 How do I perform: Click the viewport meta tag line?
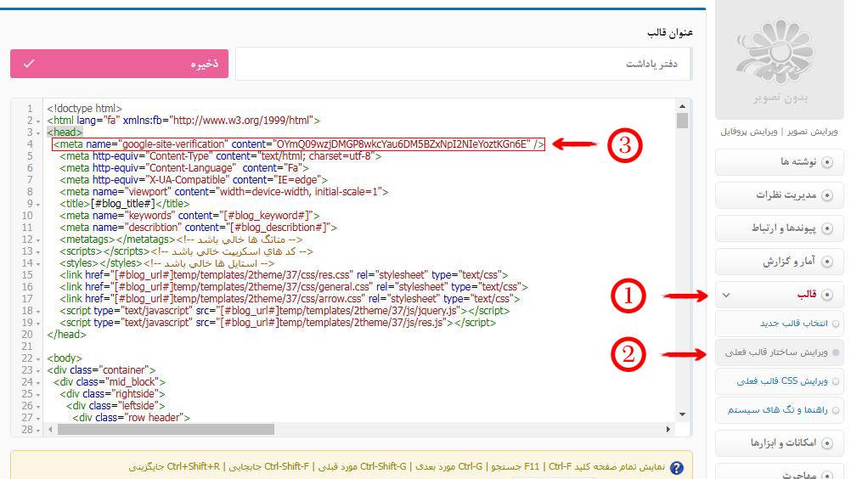tap(224, 192)
